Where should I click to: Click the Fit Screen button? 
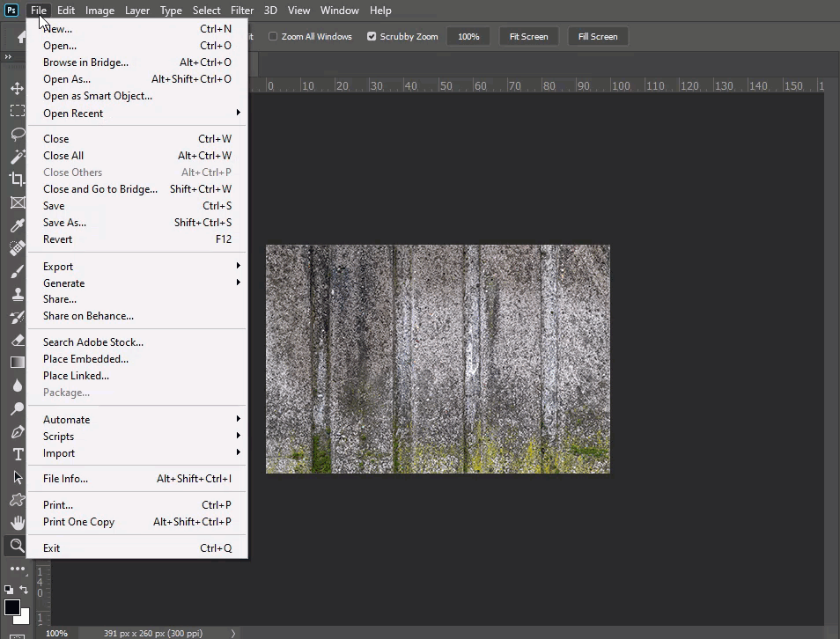pyautogui.click(x=529, y=36)
